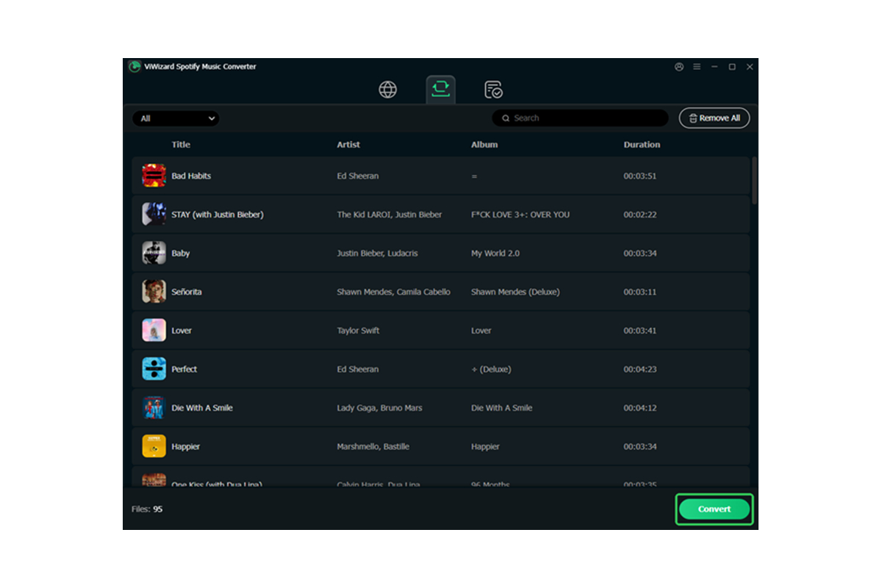Expand the All filter dropdown
The height and width of the screenshot is (588, 882).
176,118
